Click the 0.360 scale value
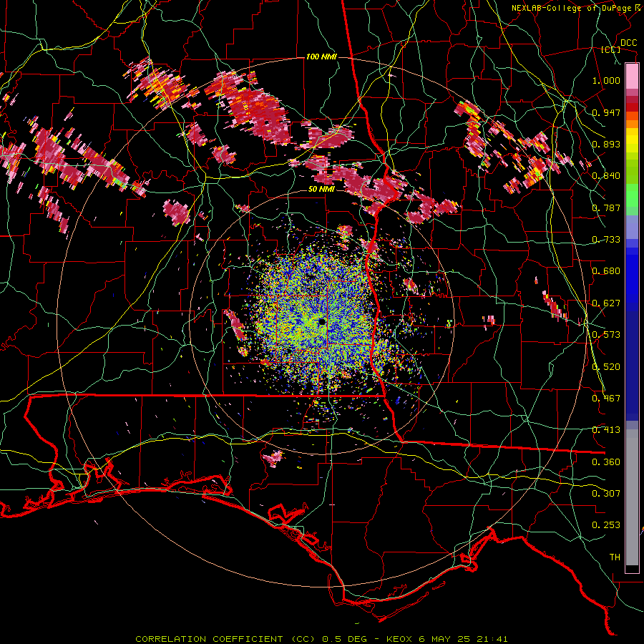Image resolution: width=644 pixels, height=644 pixels. click(x=606, y=462)
